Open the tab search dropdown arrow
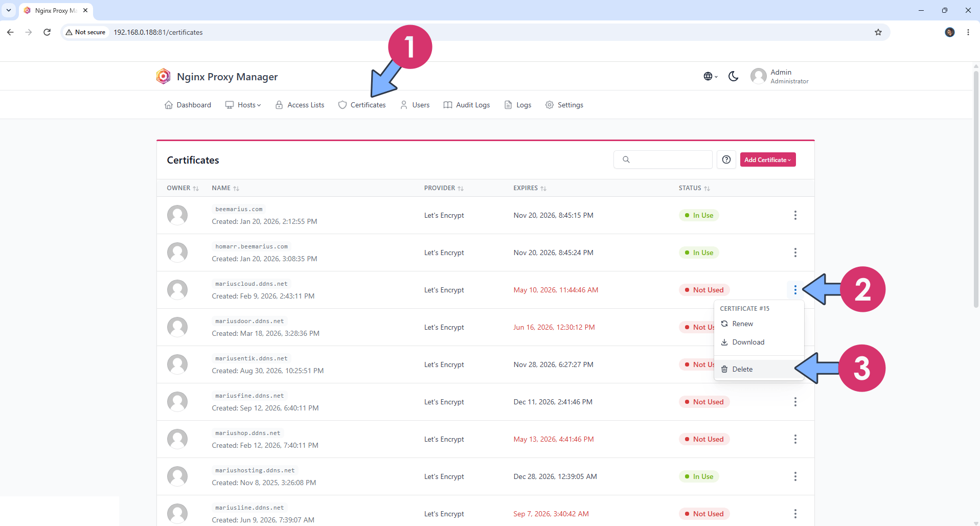This screenshot has height=526, width=980. [9, 10]
